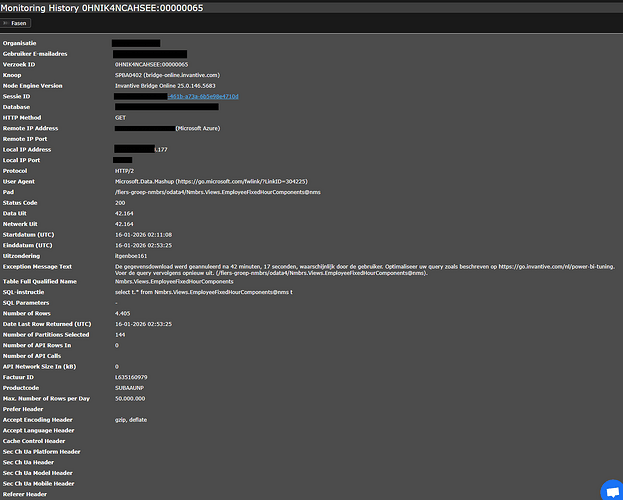
Task: Click the Productcode value SUBAAUNP
Action: click(131, 388)
